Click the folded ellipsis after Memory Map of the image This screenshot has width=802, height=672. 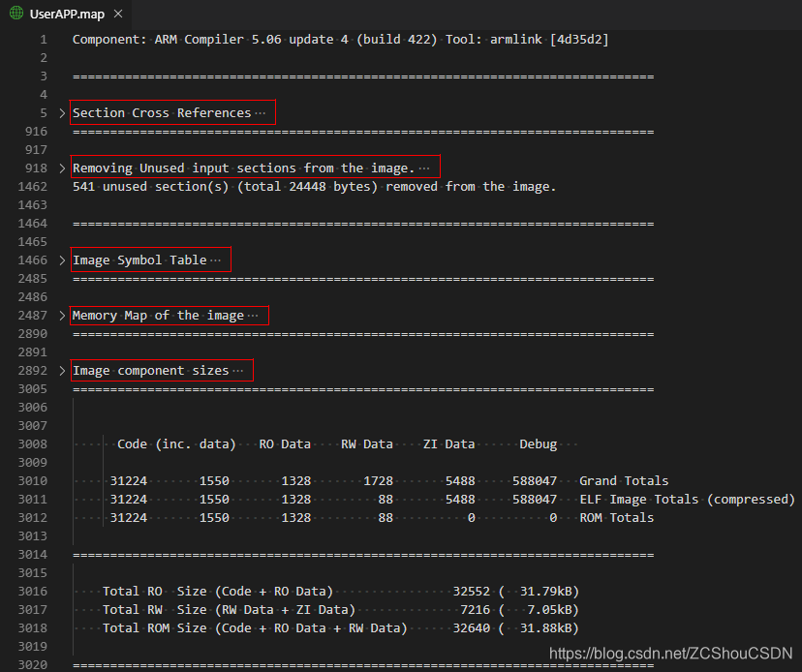click(253, 316)
